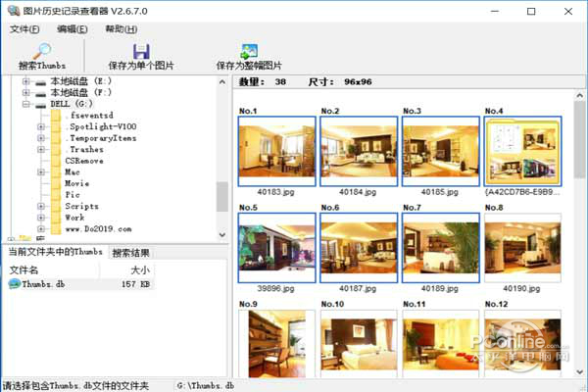588x392 pixels.
Task: Select the www.Do2019.com folder
Action: [x=98, y=228]
